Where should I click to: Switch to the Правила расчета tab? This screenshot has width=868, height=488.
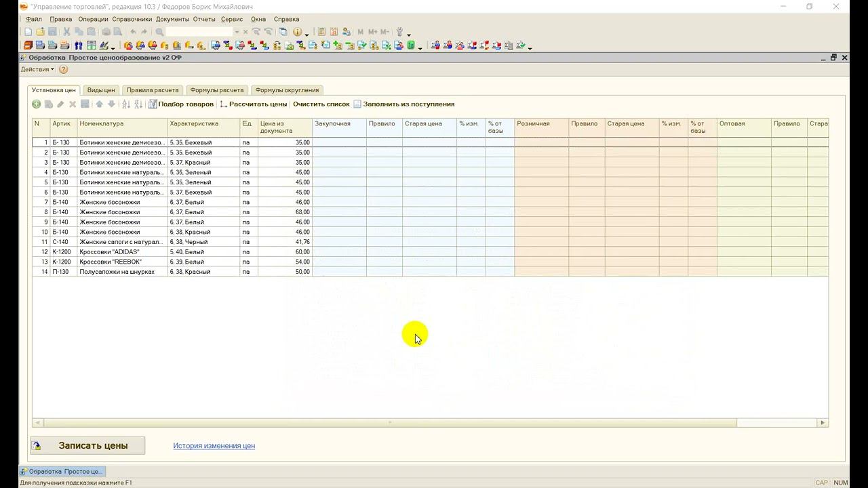153,90
